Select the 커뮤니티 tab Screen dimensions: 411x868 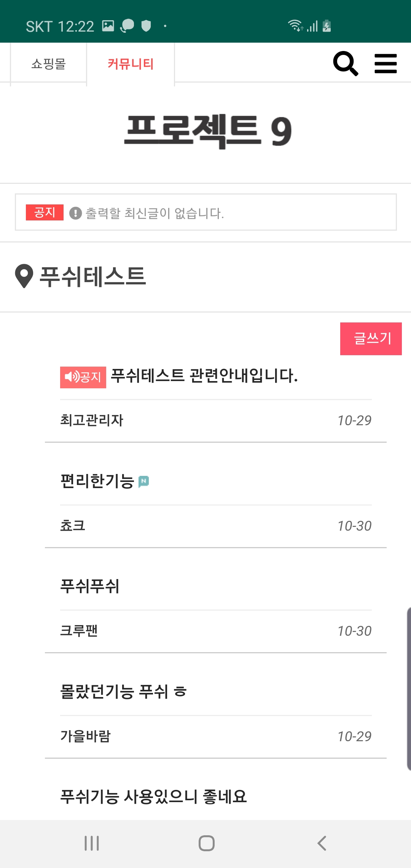coord(131,64)
